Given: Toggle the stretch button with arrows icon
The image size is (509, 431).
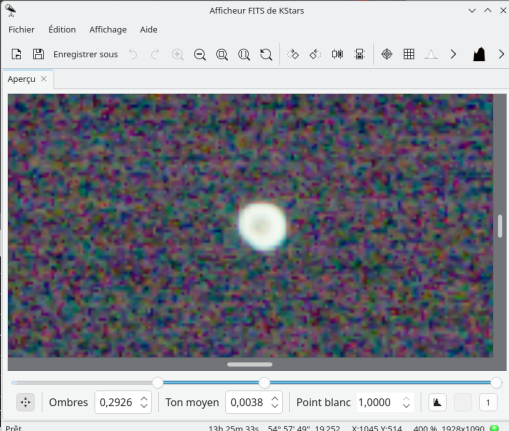Looking at the screenshot, I should (x=25, y=402).
